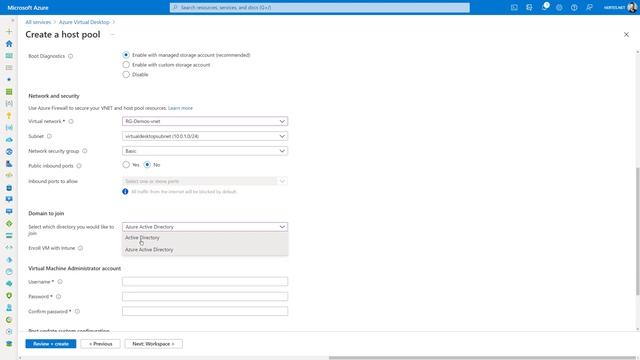The image size is (640, 360).
Task: Open the more options ellipsis beside the title
Action: [x=113, y=35]
